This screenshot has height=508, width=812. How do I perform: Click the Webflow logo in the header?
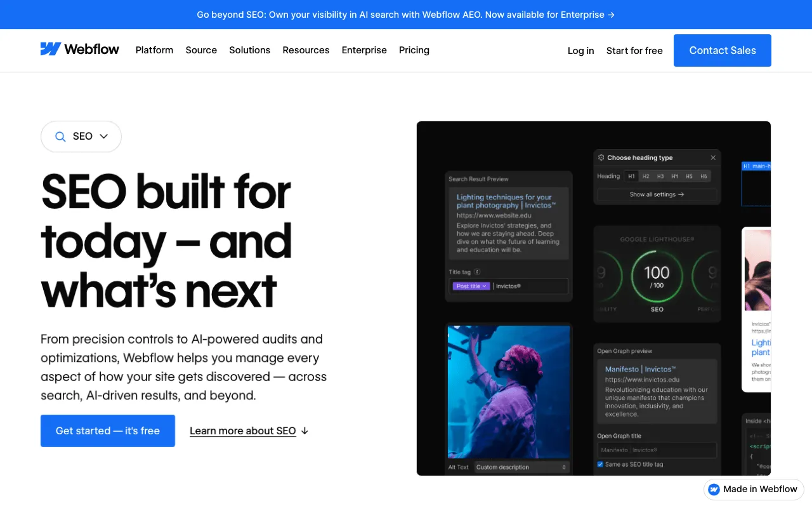tap(79, 50)
